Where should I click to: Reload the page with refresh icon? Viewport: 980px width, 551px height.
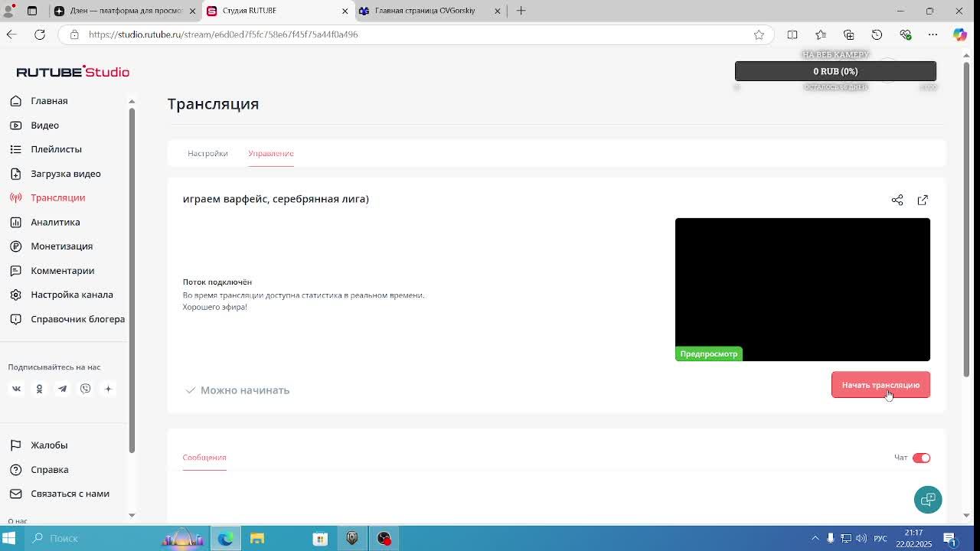tap(40, 34)
